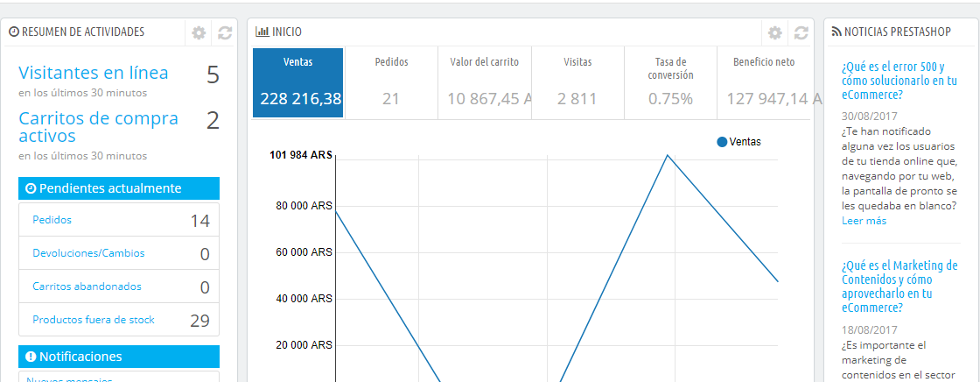Select the Pedidos tab
980x382 pixels.
(x=391, y=82)
